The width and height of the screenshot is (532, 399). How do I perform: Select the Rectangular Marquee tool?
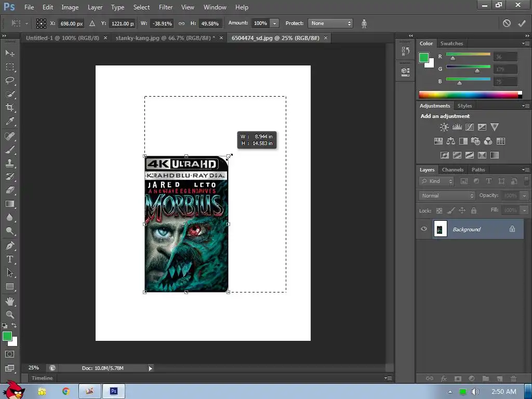[x=9, y=67]
